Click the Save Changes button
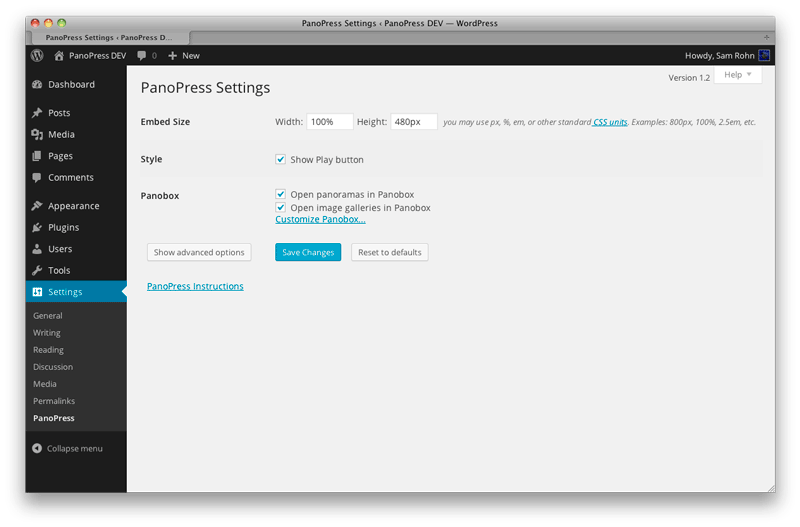 coord(308,252)
